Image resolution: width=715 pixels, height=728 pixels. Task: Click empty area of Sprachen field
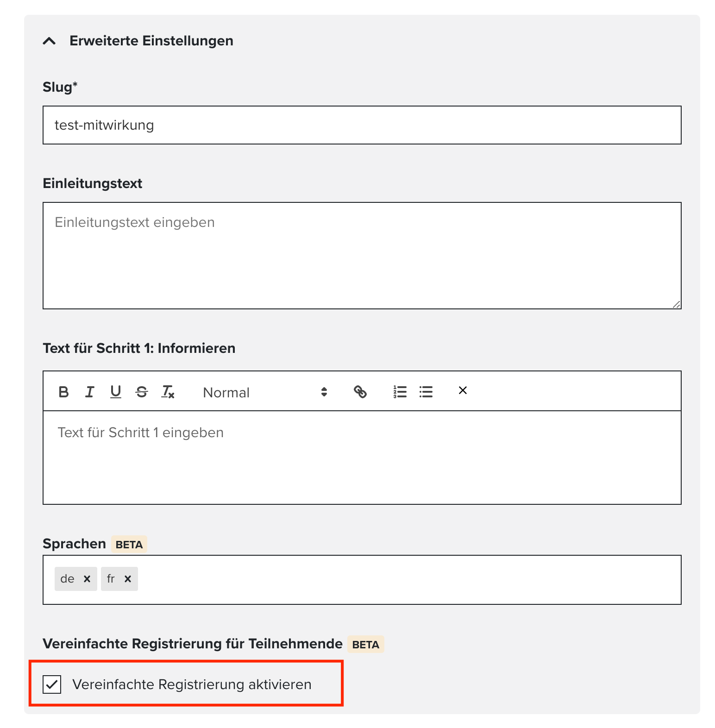408,580
